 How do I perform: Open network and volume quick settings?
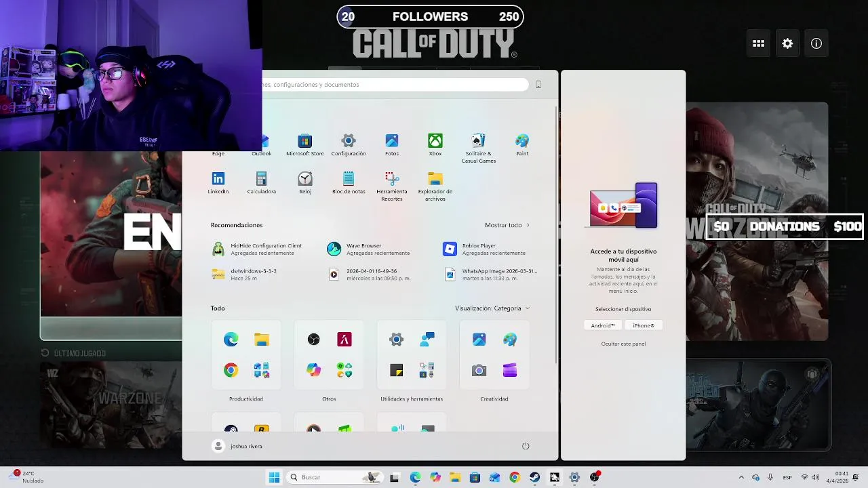coord(810,477)
